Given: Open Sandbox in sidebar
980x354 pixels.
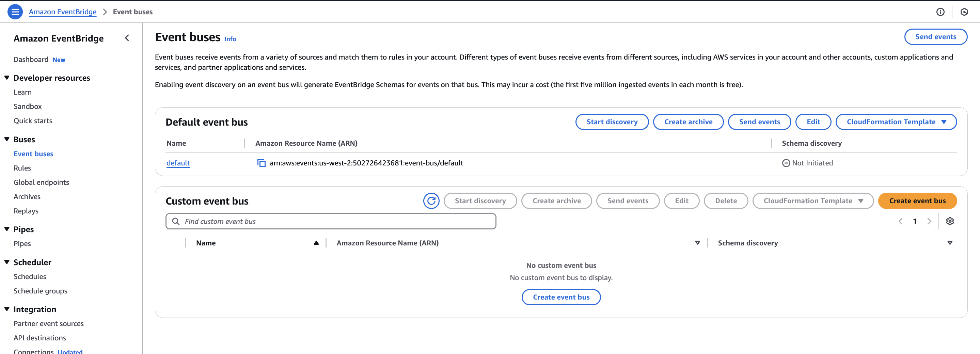Looking at the screenshot, I should 27,107.
